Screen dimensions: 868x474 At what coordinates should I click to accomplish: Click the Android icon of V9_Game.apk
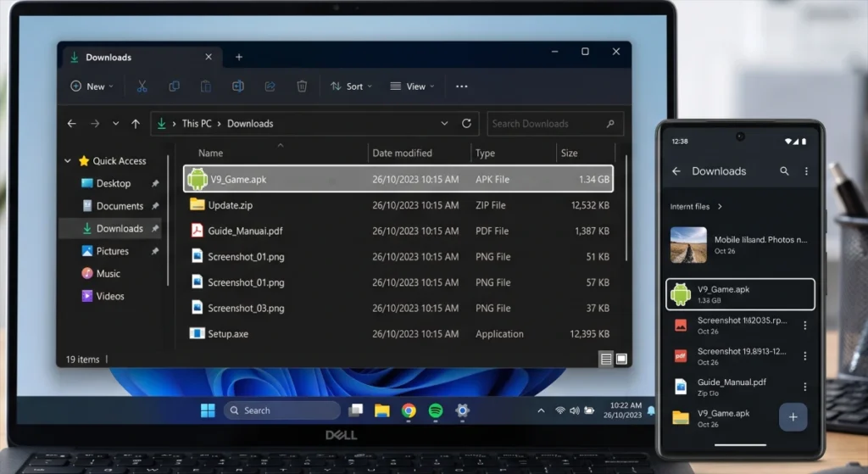[x=197, y=179]
